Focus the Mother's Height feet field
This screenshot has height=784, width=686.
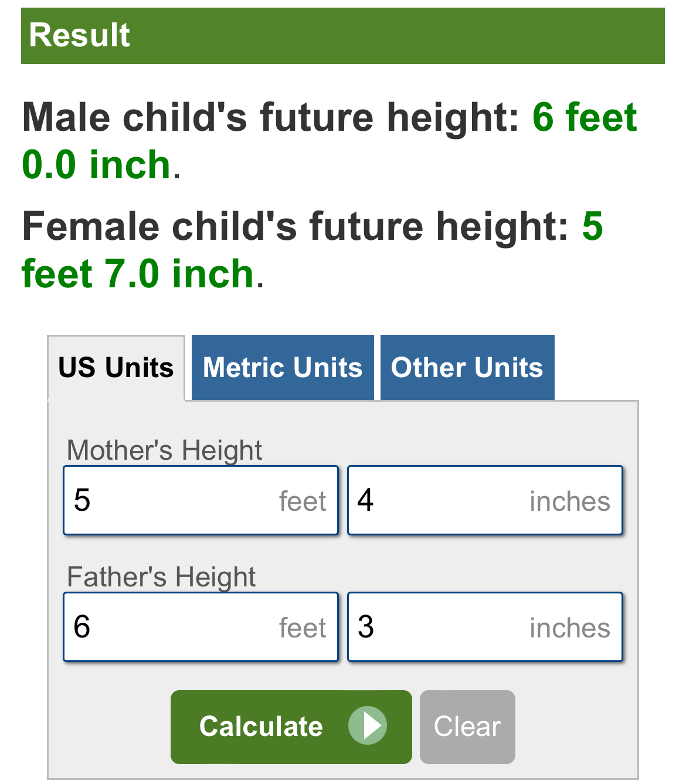(176, 500)
